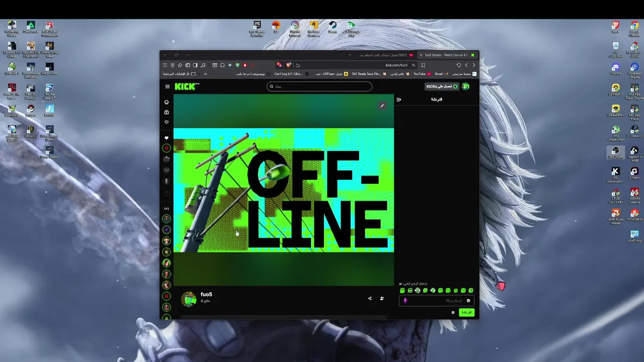The width and height of the screenshot is (644, 362).
Task: Open Rockstar Games desktop icon
Action: pos(313,29)
